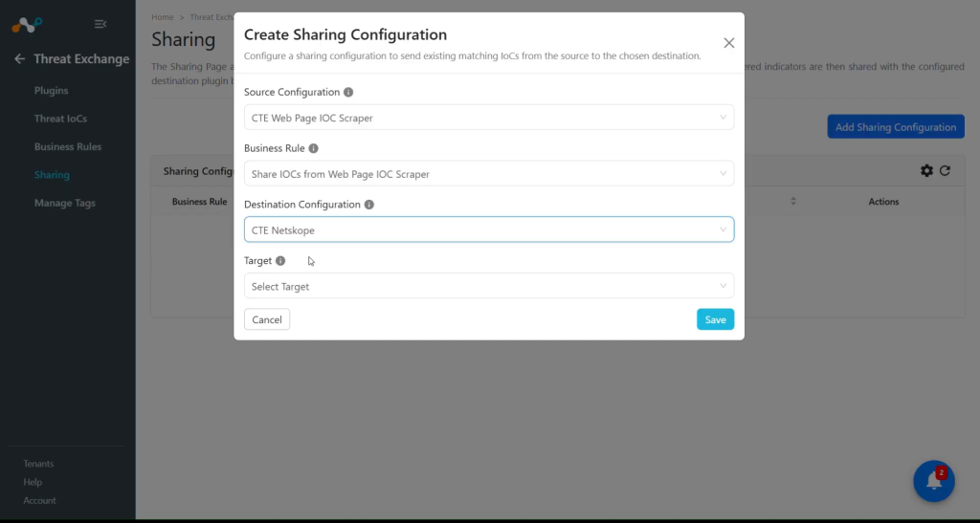Open Threat IoCs in the sidebar

click(x=60, y=119)
